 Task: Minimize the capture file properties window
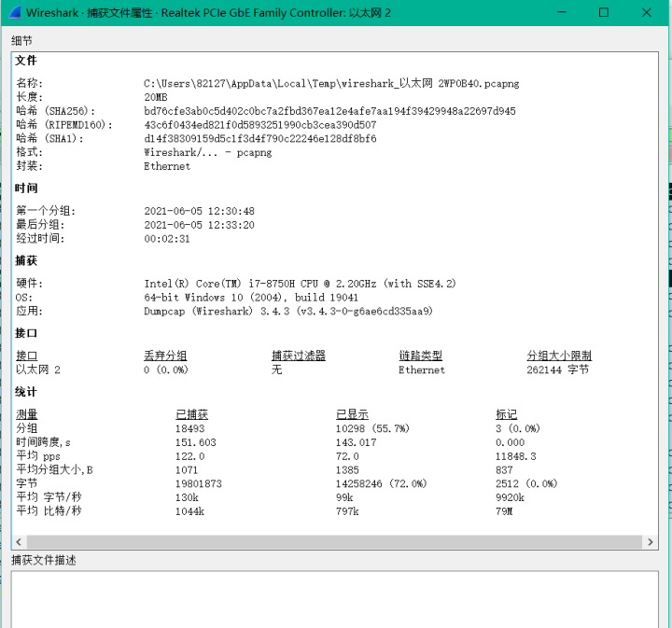pyautogui.click(x=562, y=12)
